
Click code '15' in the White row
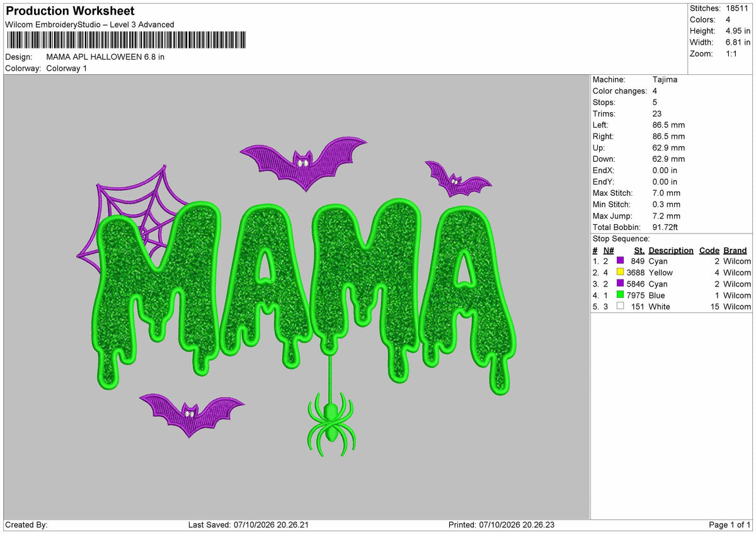coord(714,307)
